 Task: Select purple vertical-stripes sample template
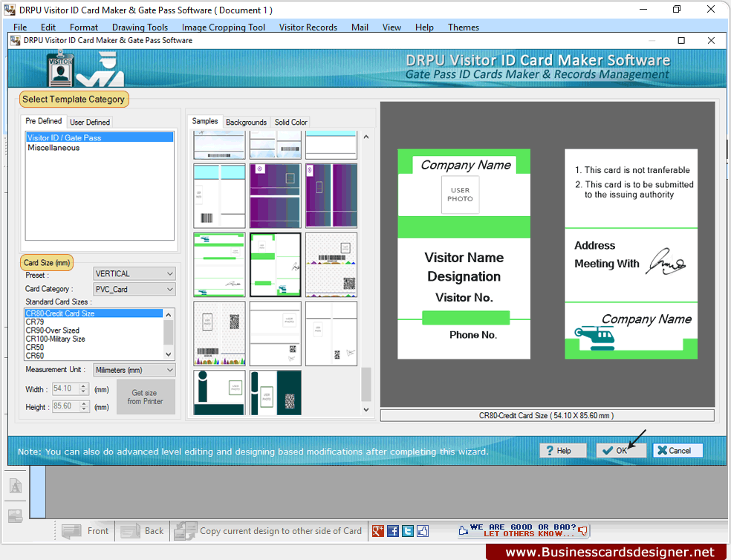coord(331,195)
